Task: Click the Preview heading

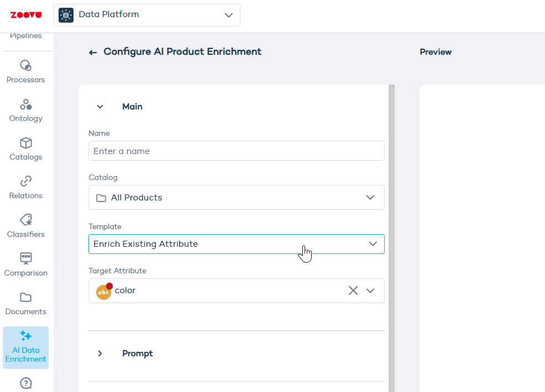Action: [436, 52]
